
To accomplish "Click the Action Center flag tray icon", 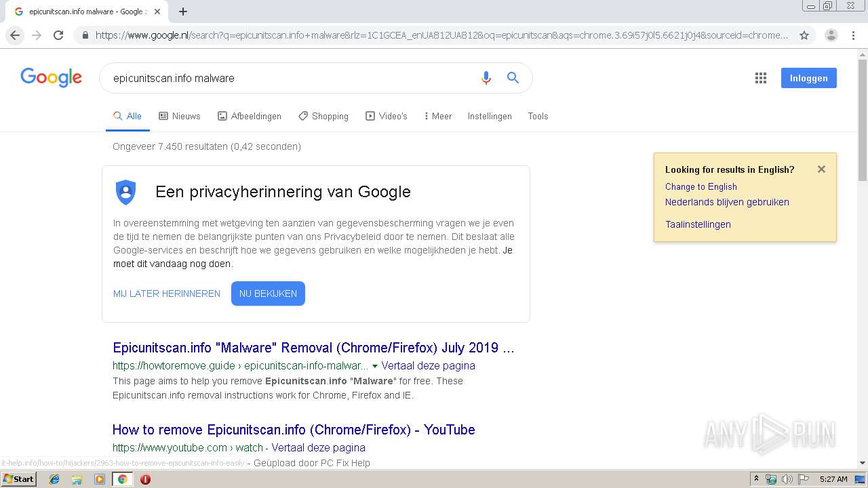I will [804, 479].
